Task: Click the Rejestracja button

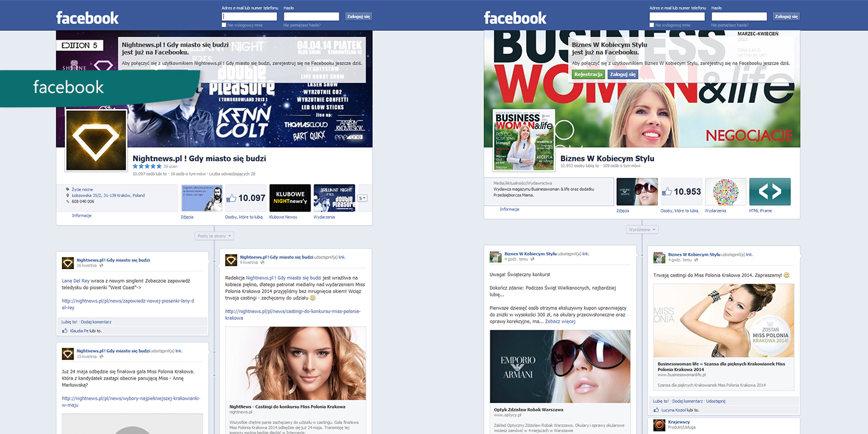Action: (x=588, y=74)
